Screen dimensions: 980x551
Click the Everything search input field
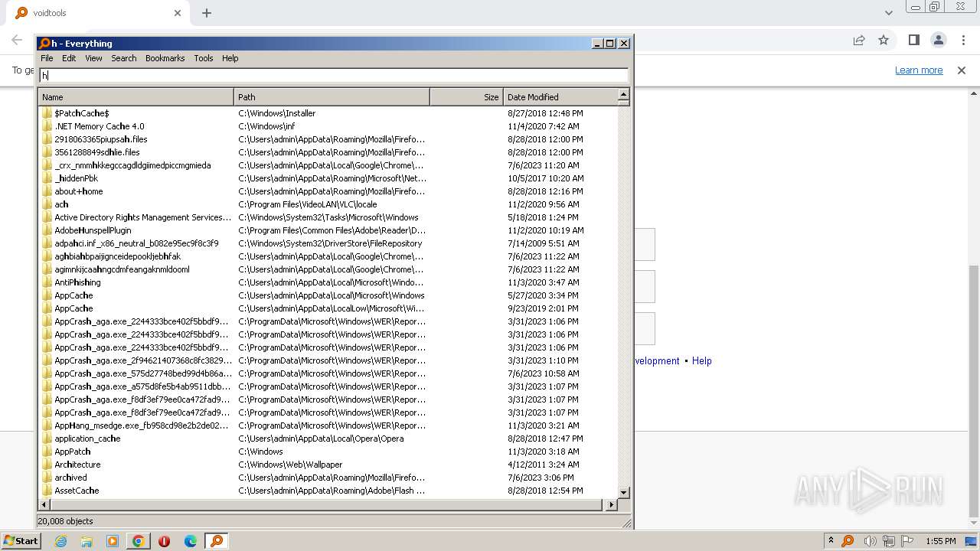click(334, 75)
